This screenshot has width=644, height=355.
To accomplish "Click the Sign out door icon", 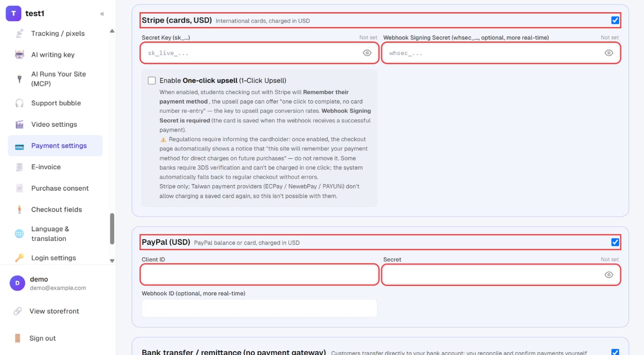I will click(x=18, y=338).
